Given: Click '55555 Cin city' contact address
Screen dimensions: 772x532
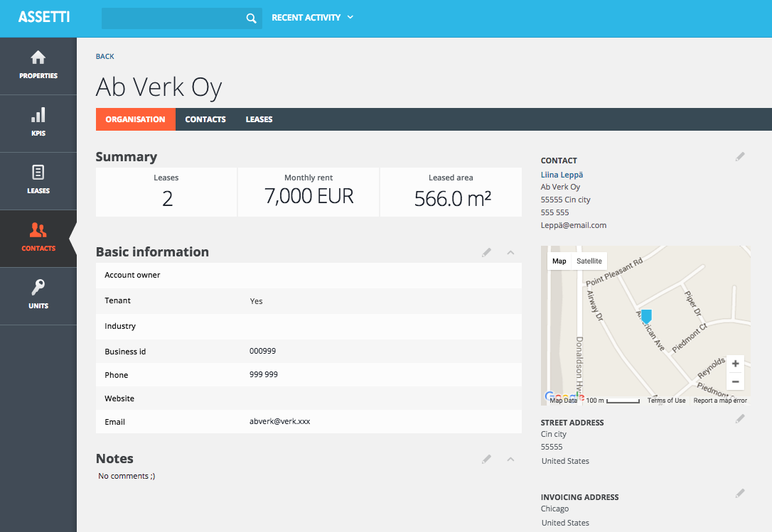Looking at the screenshot, I should [x=565, y=200].
